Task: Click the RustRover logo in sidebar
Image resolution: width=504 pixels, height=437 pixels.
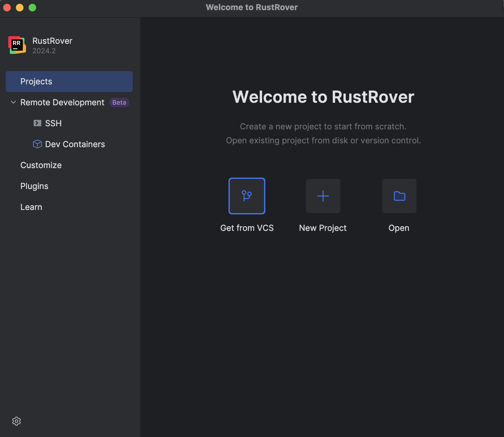Action: [x=17, y=45]
